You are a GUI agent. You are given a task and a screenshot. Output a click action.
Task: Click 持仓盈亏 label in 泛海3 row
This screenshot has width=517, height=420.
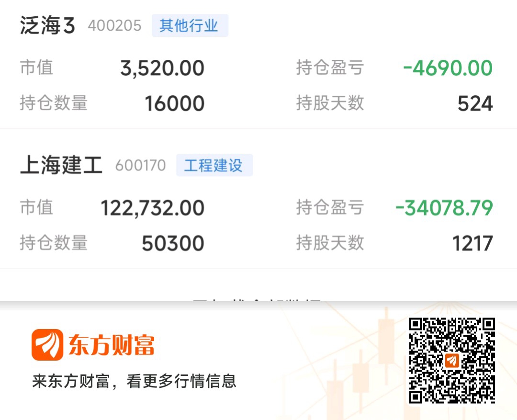(330, 68)
